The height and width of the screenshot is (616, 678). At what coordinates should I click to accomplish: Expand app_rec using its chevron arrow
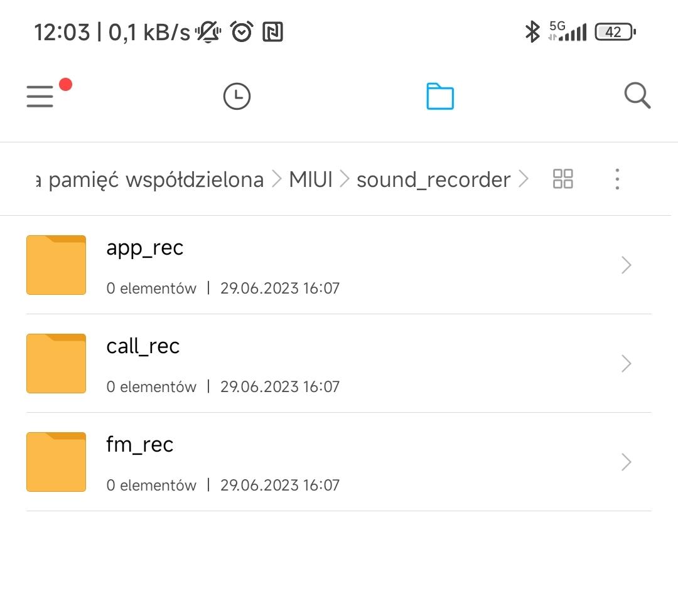click(x=626, y=265)
